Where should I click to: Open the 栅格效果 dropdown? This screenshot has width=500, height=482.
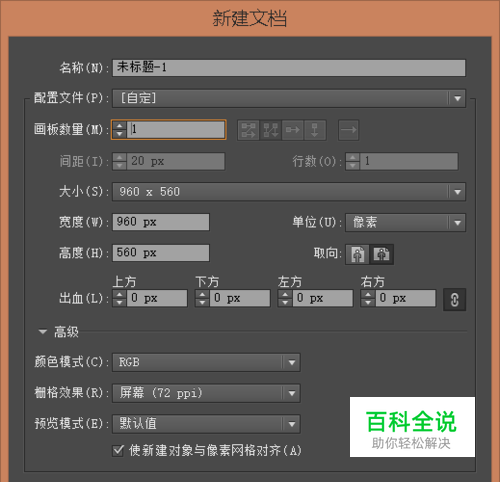pyautogui.click(x=206, y=393)
